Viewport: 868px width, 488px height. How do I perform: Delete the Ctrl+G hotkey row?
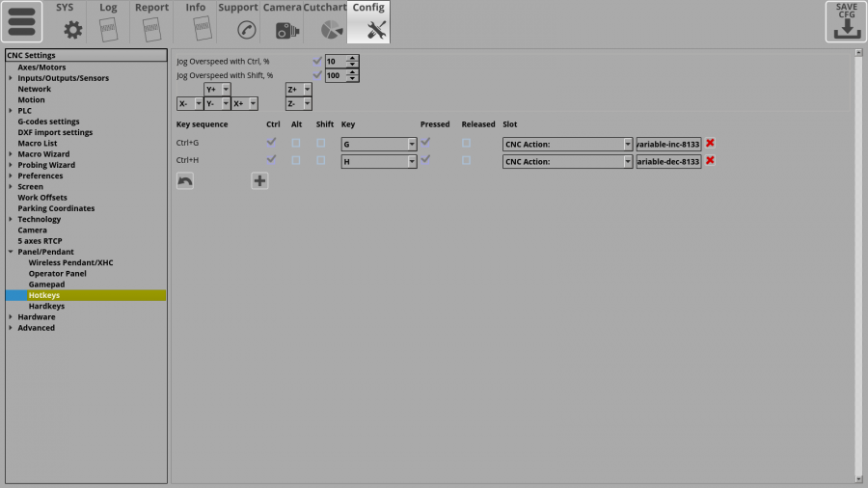tap(710, 143)
